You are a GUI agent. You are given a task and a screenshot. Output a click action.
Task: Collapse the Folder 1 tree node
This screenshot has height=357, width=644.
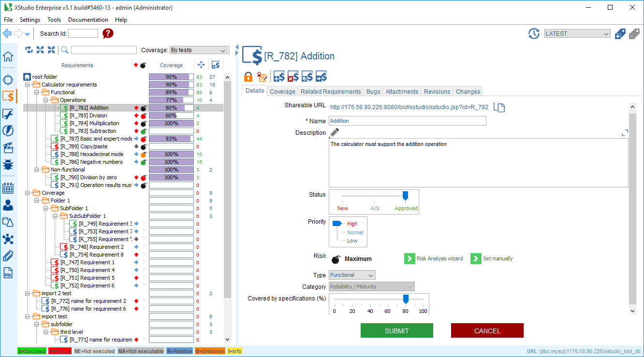click(x=37, y=200)
